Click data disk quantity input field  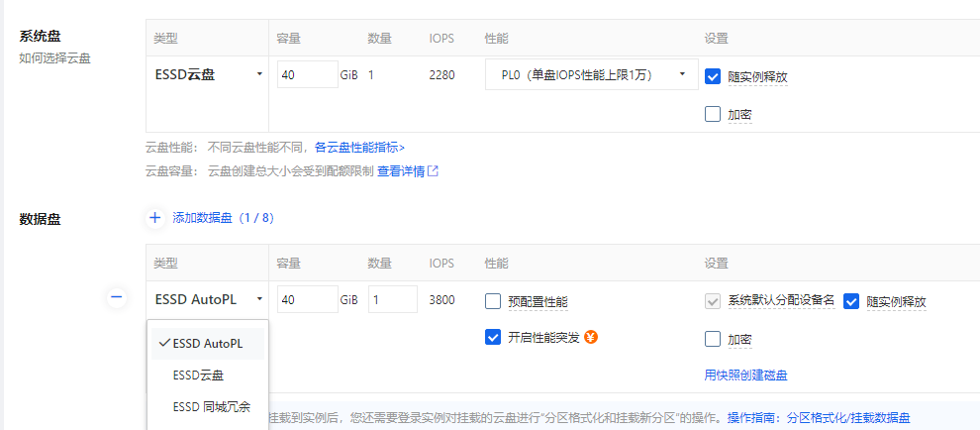click(x=392, y=299)
